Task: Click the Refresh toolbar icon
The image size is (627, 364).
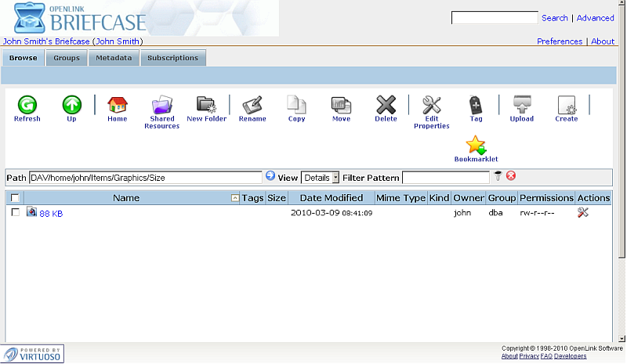Action: click(27, 105)
